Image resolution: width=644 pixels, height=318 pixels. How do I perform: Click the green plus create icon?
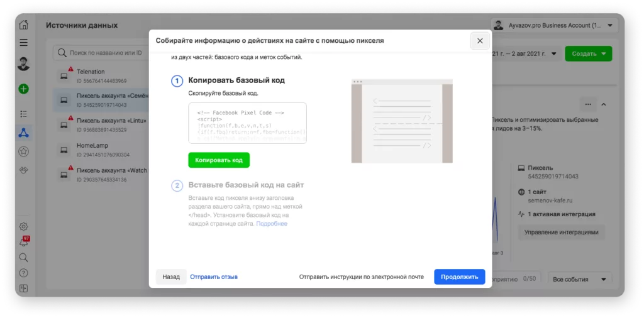[24, 89]
